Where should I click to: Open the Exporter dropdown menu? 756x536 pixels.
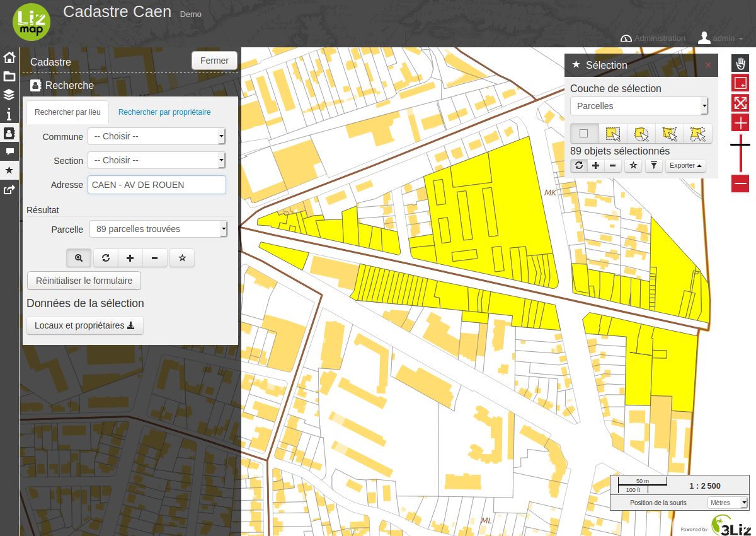[x=685, y=166]
